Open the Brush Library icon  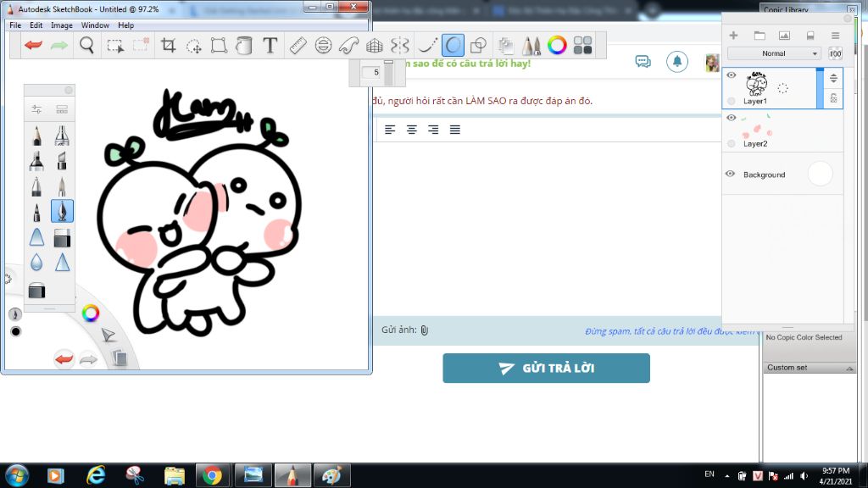click(62, 109)
